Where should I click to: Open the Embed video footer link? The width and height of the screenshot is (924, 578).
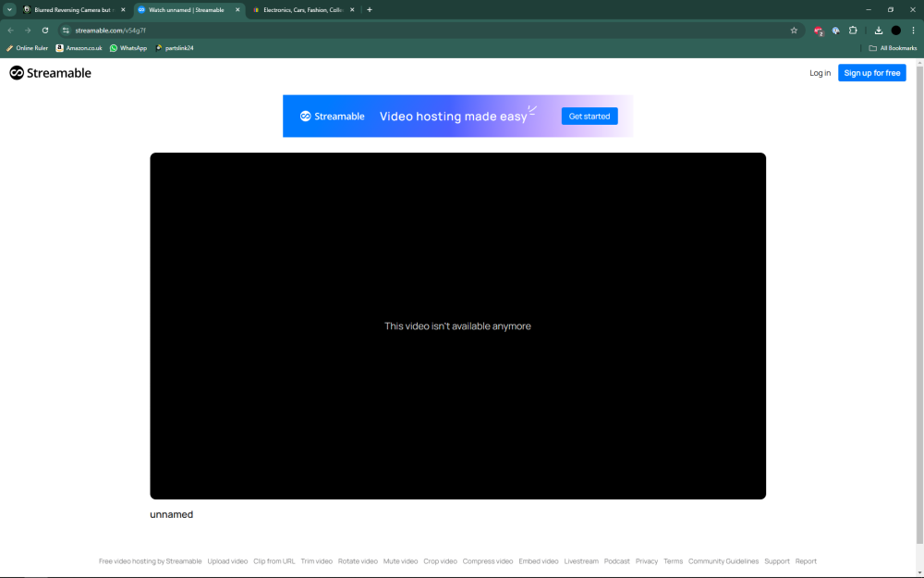(x=539, y=561)
